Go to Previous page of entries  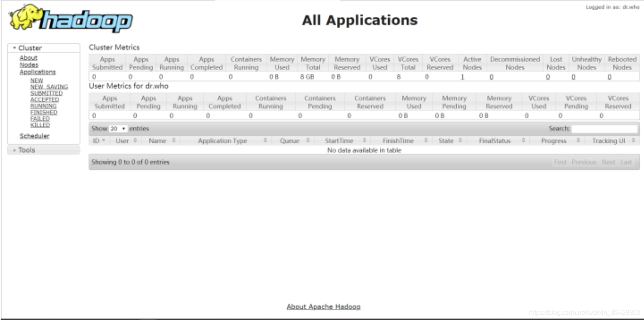tap(584, 162)
